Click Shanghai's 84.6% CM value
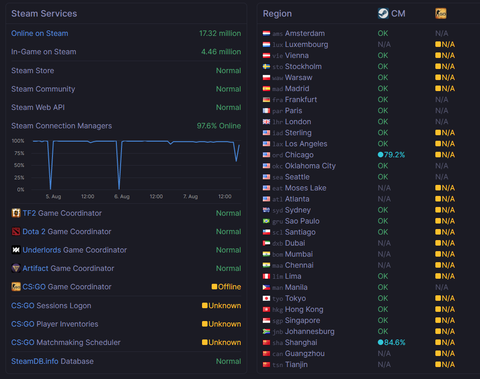This screenshot has width=480, height=379. (x=391, y=342)
